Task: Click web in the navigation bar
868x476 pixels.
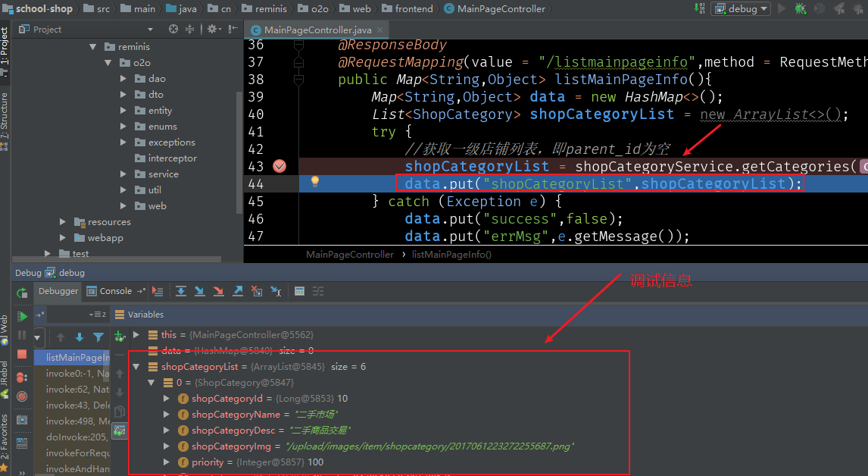Action: (354, 8)
